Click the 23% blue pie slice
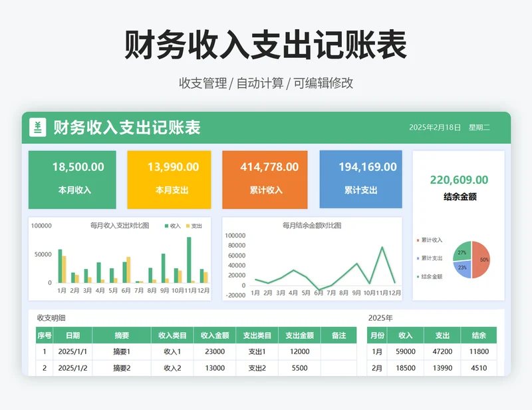This screenshot has width=532, height=410. click(x=463, y=270)
